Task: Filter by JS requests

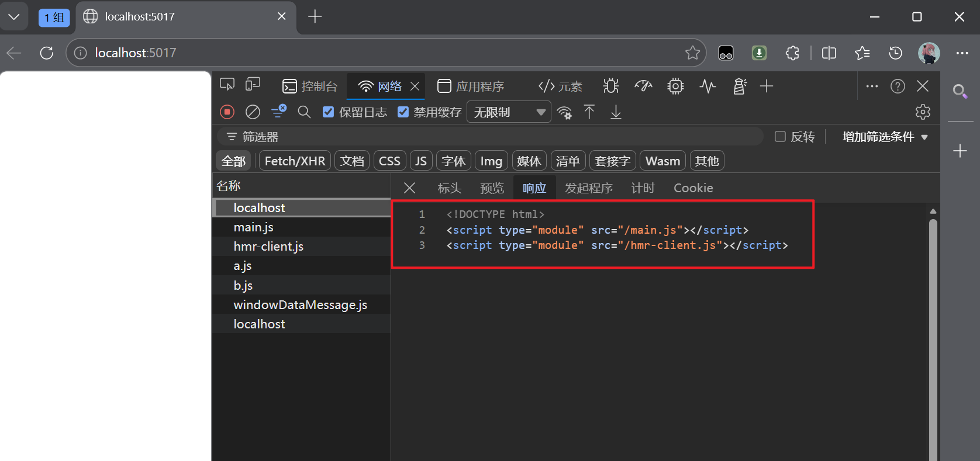Action: coord(421,161)
